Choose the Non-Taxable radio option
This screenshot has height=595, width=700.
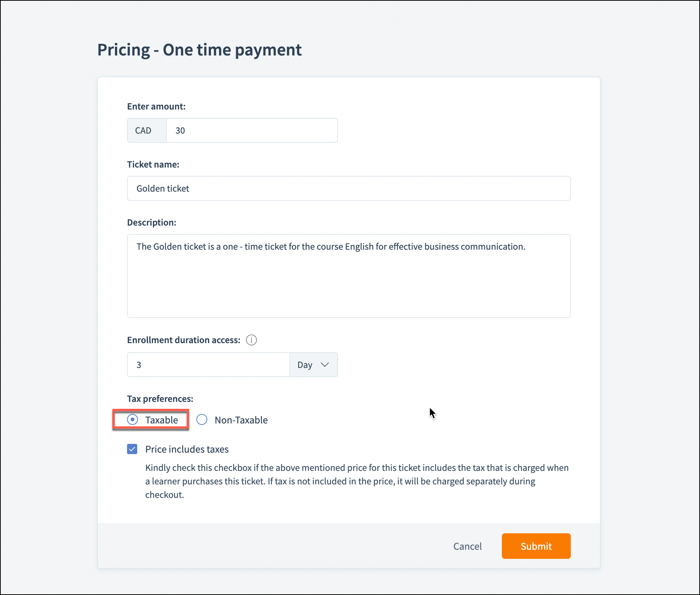point(202,420)
